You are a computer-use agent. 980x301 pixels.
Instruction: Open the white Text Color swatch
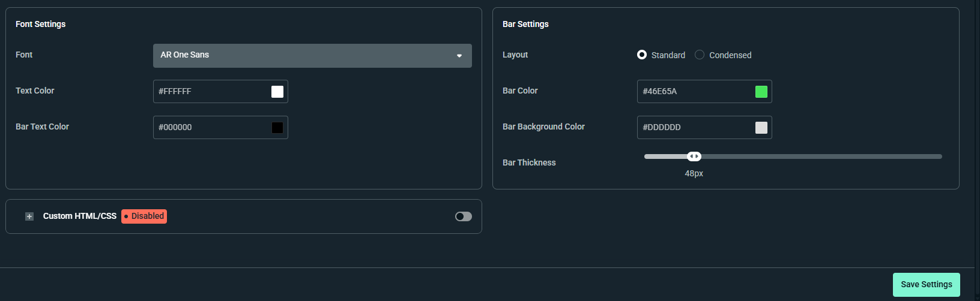coord(277,91)
